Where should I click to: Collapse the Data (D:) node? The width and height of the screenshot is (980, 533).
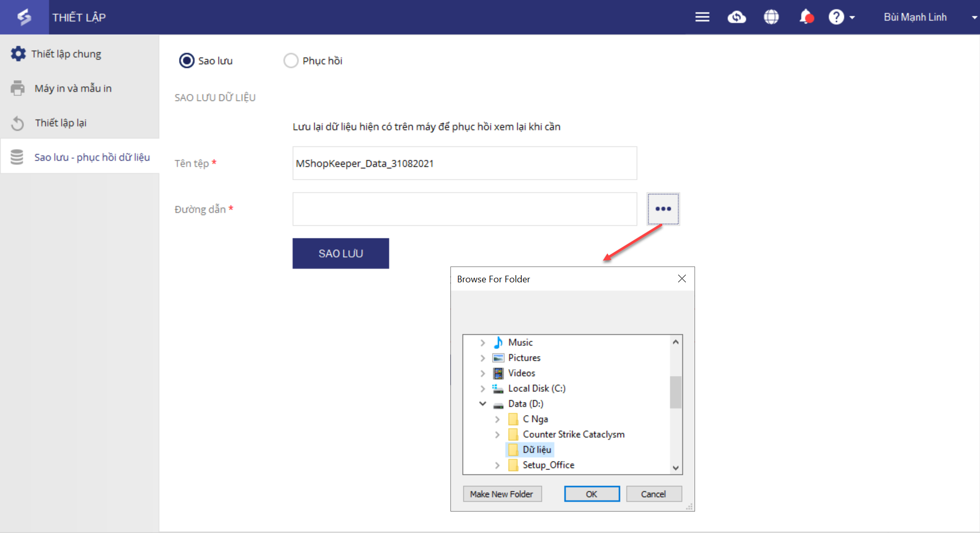pyautogui.click(x=483, y=404)
